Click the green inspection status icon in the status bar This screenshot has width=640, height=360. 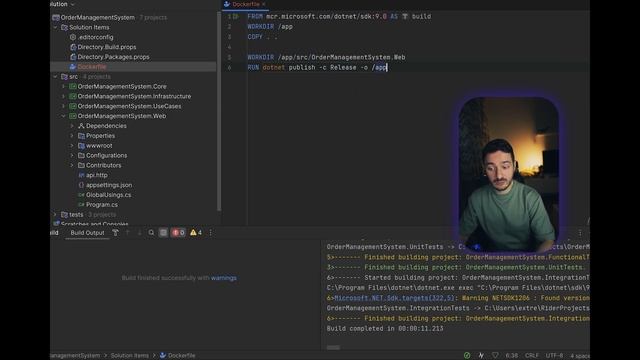467,356
